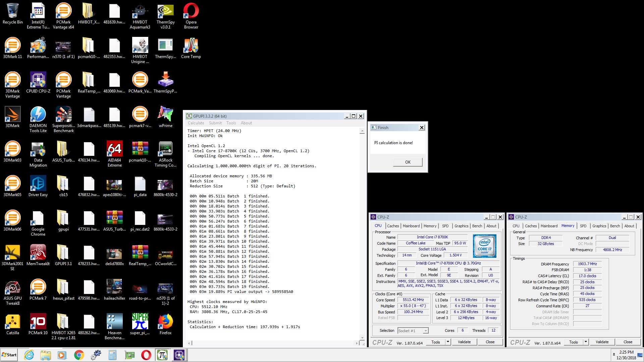Launch AIDA64 Extreme desktop icon
The height and width of the screenshot is (362, 644).
tap(114, 154)
